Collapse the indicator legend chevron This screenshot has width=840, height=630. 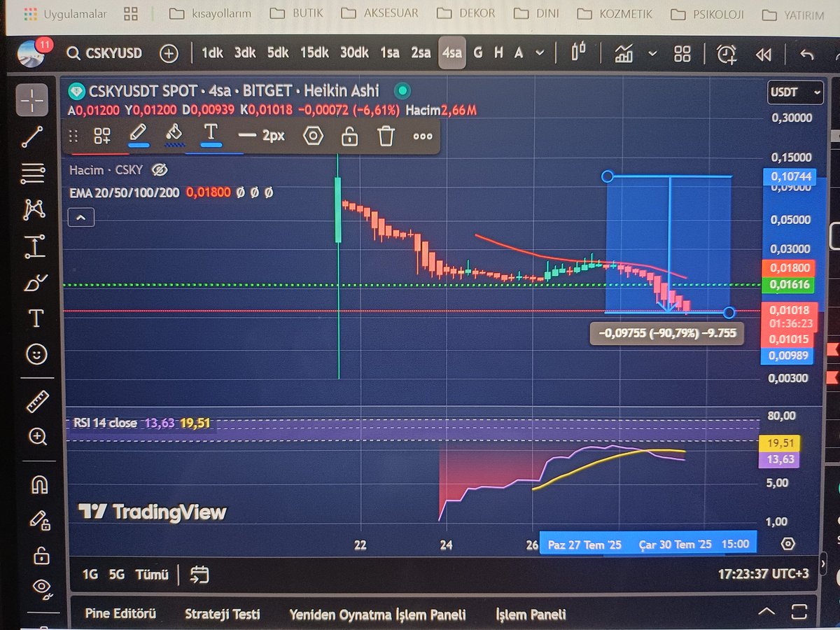tap(80, 218)
